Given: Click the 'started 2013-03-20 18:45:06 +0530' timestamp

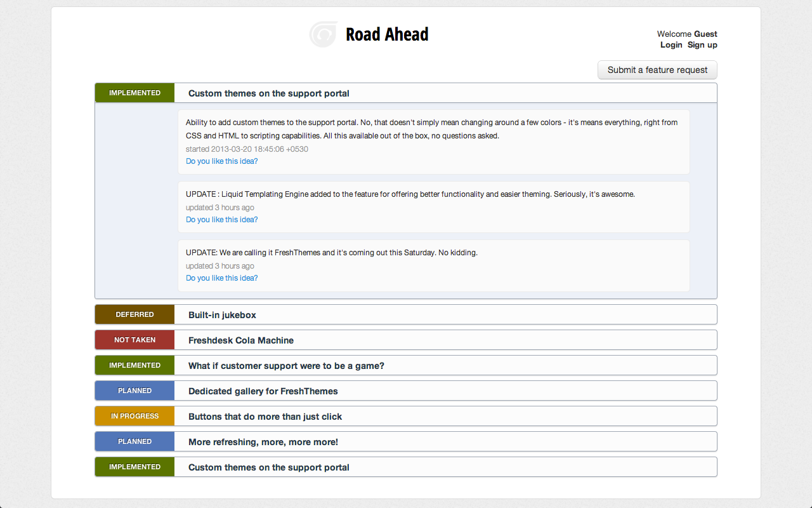Looking at the screenshot, I should tap(247, 149).
